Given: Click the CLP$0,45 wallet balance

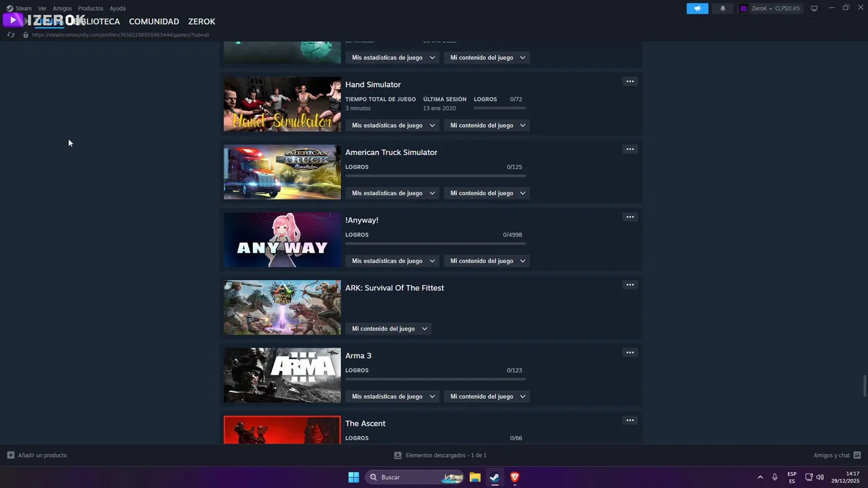Looking at the screenshot, I should tap(787, 8).
